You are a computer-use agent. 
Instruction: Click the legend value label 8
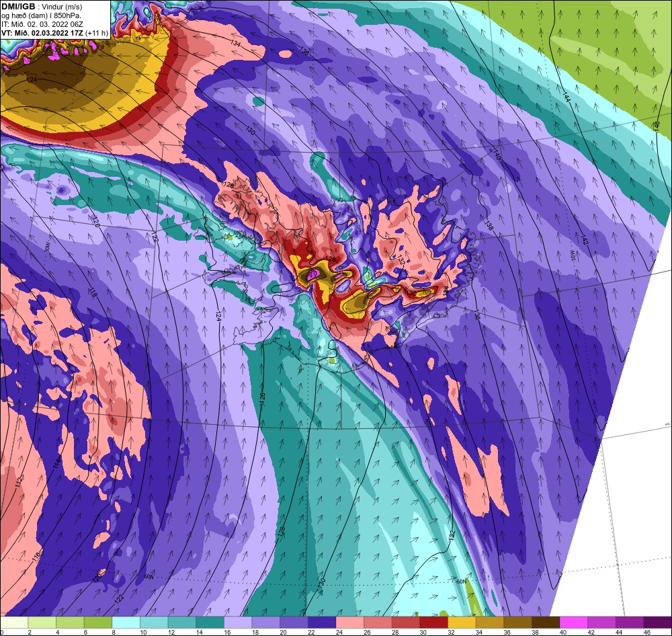pos(113,632)
